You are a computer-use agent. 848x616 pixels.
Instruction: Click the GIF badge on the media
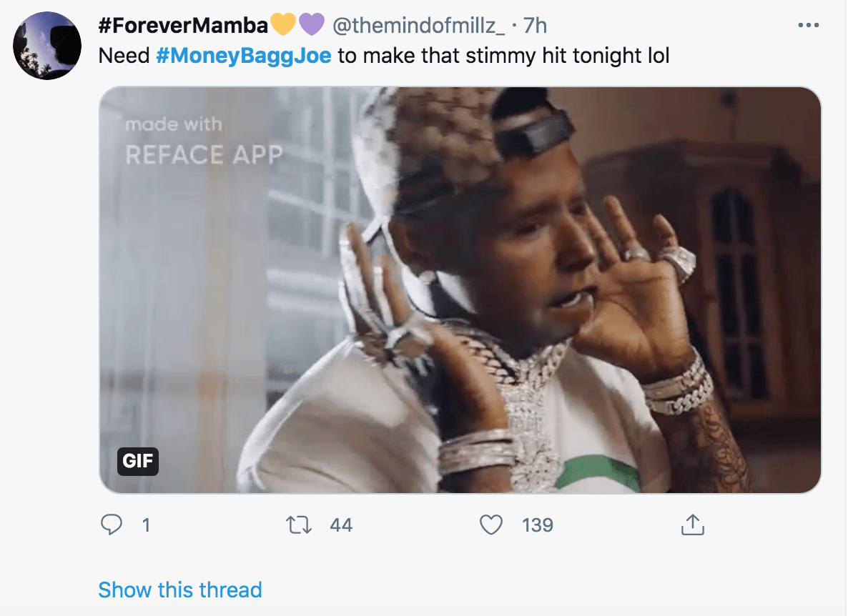tap(138, 461)
